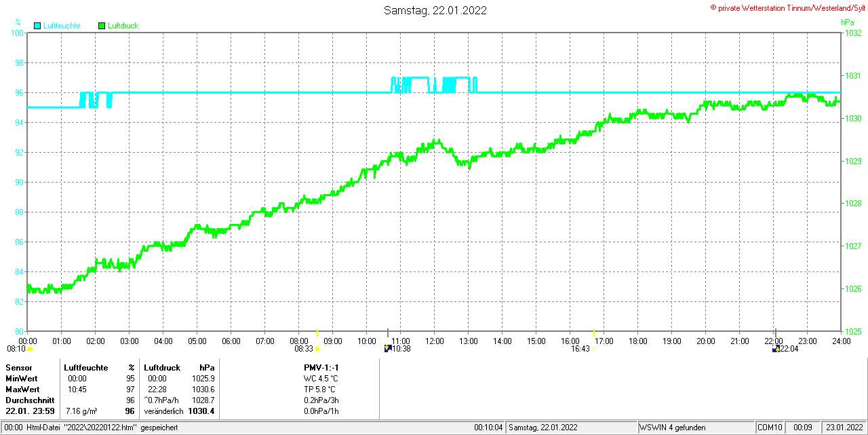The image size is (868, 435).
Task: Click the 00:10:04 status bar time
Action: pos(488,428)
